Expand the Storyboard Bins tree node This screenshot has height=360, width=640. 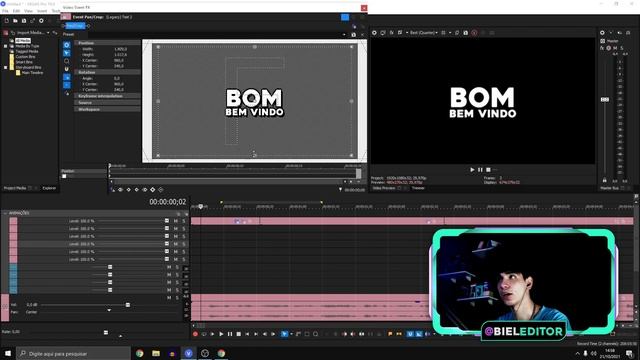tap(6, 67)
